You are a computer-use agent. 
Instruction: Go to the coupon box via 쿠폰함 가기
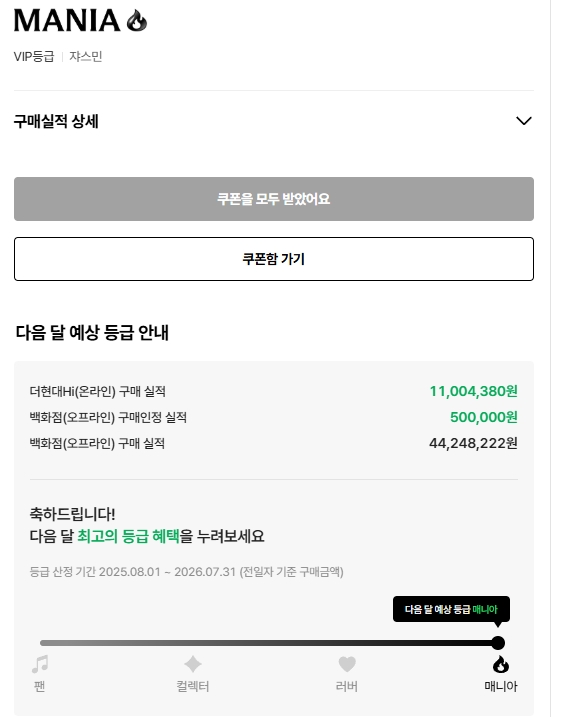[273, 259]
